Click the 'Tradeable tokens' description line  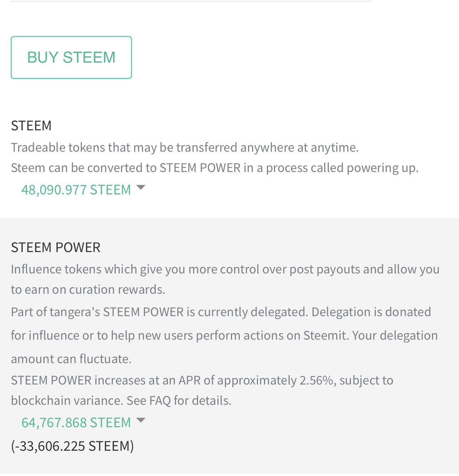185,147
